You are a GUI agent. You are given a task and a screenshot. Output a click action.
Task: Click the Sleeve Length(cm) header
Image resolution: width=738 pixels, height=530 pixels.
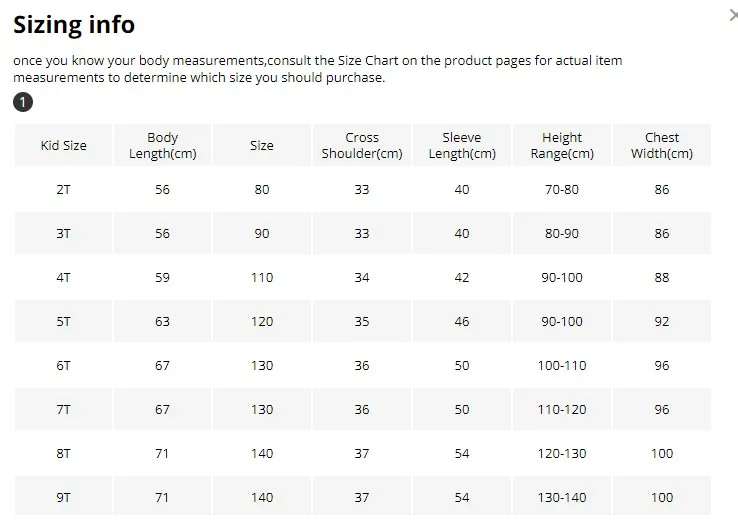pos(462,145)
